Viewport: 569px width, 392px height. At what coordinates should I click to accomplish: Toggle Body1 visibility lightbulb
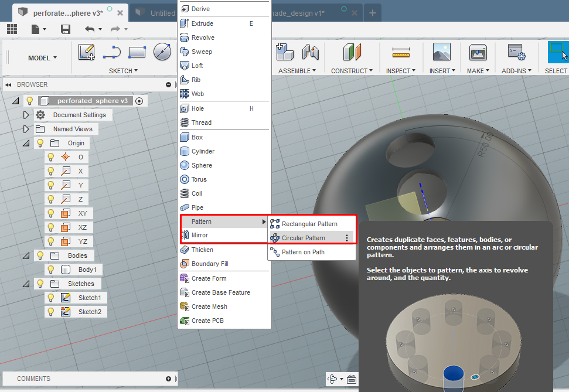point(51,270)
